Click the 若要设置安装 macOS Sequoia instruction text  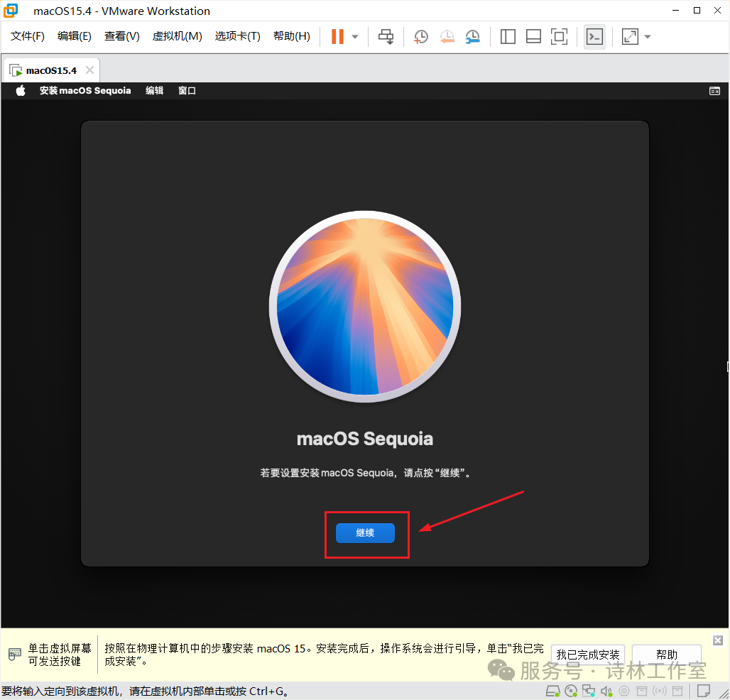pos(365,473)
